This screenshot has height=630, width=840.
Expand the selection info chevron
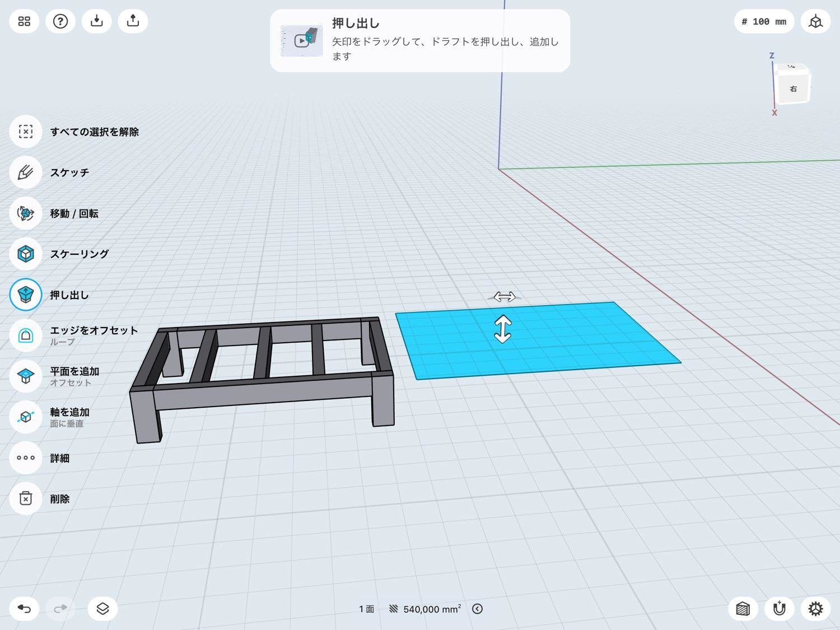(477, 609)
